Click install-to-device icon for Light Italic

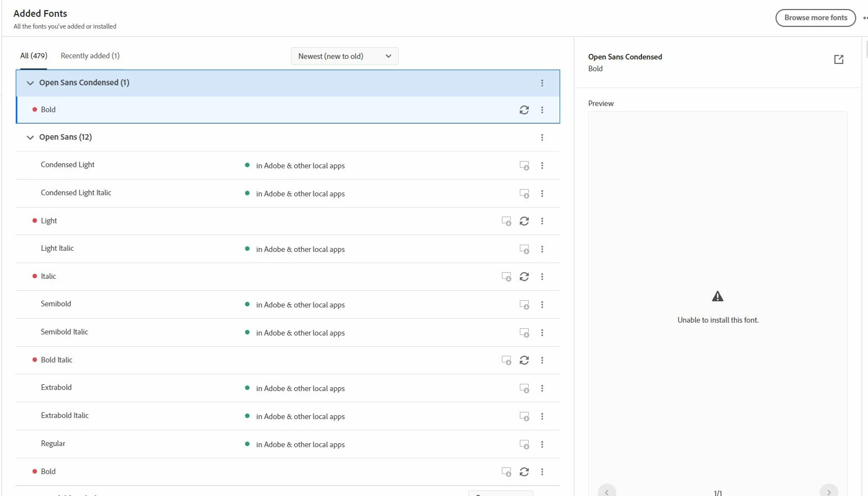coord(524,249)
